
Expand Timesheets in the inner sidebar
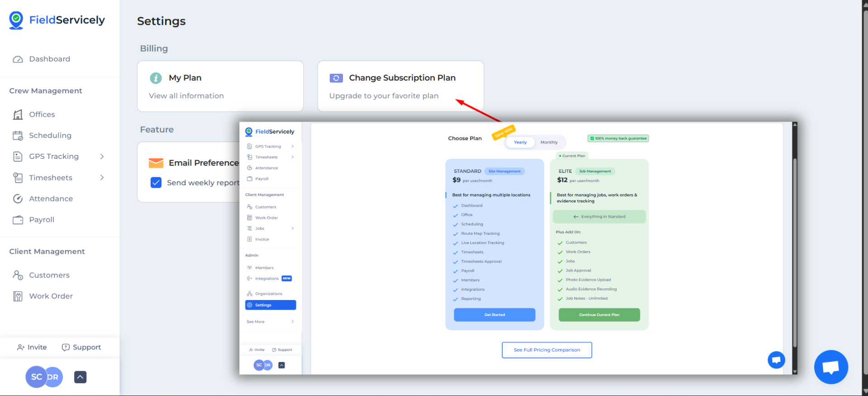[293, 157]
